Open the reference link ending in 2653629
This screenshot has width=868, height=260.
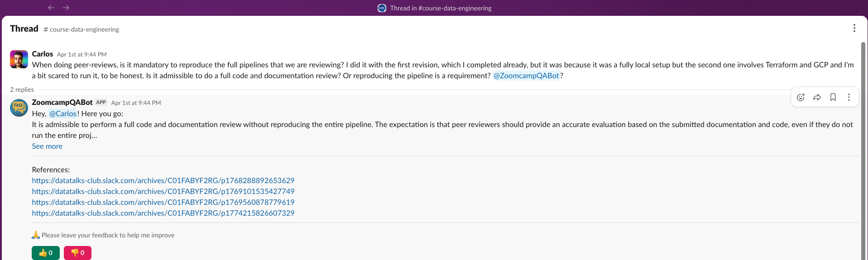[163, 180]
